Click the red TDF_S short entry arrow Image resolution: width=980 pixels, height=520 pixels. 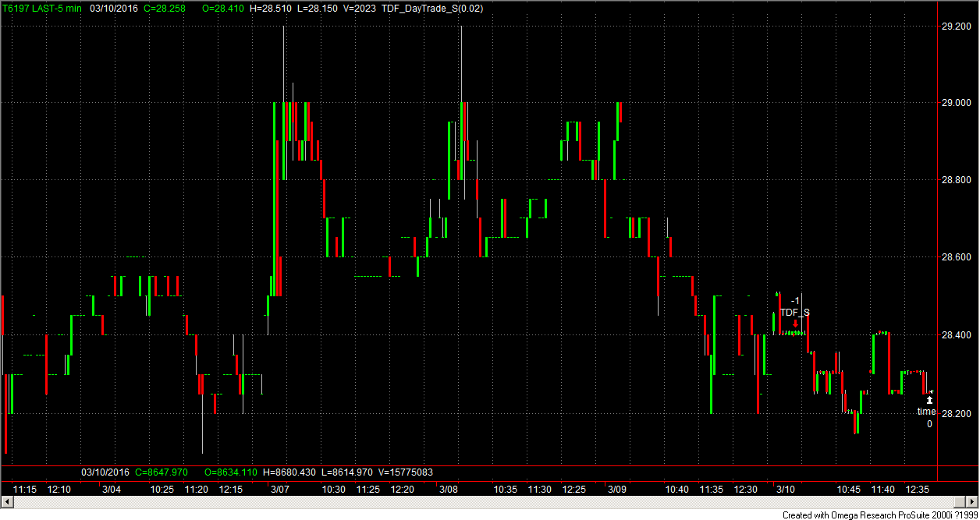(x=795, y=324)
